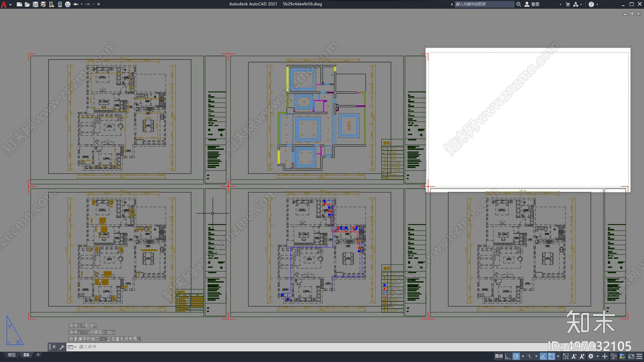Expand the Help dropdown arrow
Viewport: 644px width, 362px height.
point(597,4)
